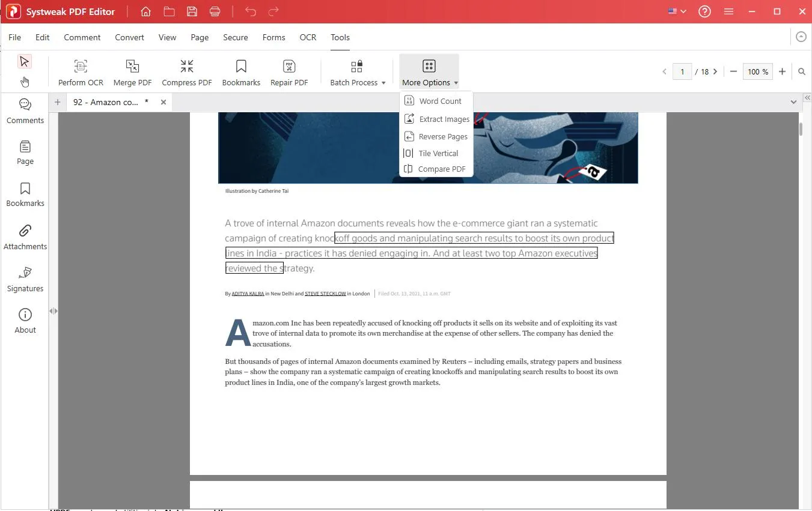This screenshot has height=511, width=812.
Task: Click the Bookmarks toolbar button
Action: click(x=241, y=73)
